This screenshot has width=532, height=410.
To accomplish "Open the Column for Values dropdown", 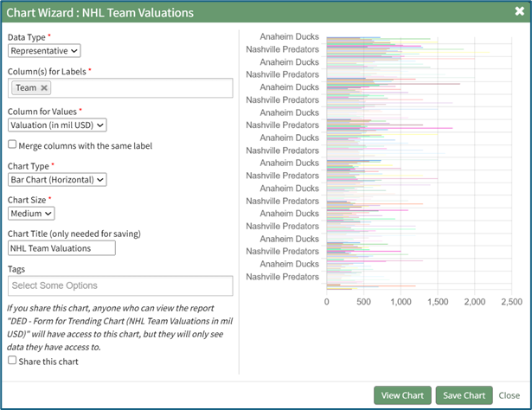I will coord(57,125).
